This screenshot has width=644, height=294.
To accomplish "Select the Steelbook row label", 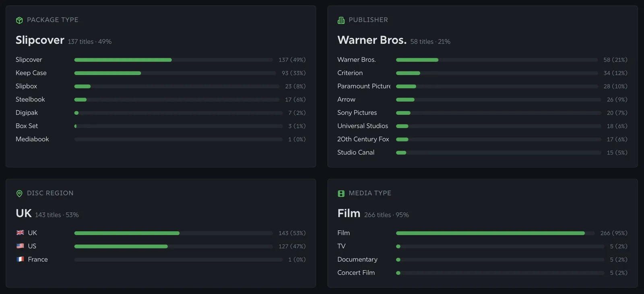I will (30, 99).
